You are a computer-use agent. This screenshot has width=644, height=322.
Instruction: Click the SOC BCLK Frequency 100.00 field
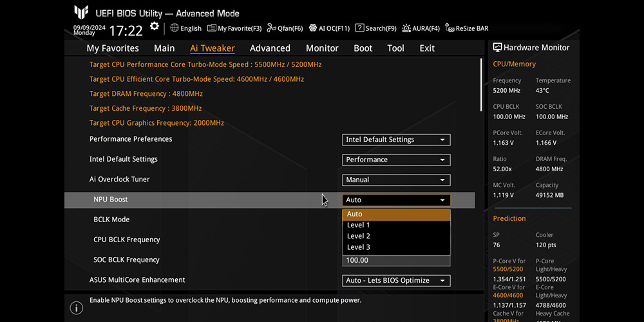pos(396,260)
